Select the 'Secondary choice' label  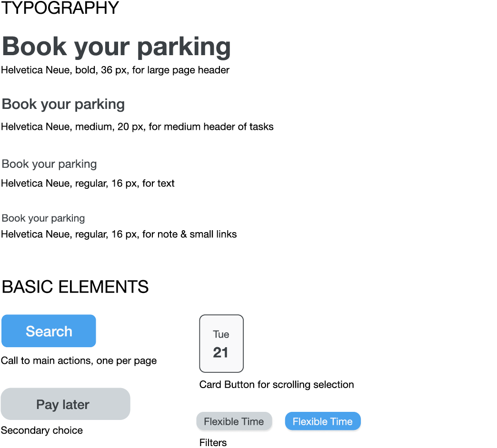tap(42, 430)
